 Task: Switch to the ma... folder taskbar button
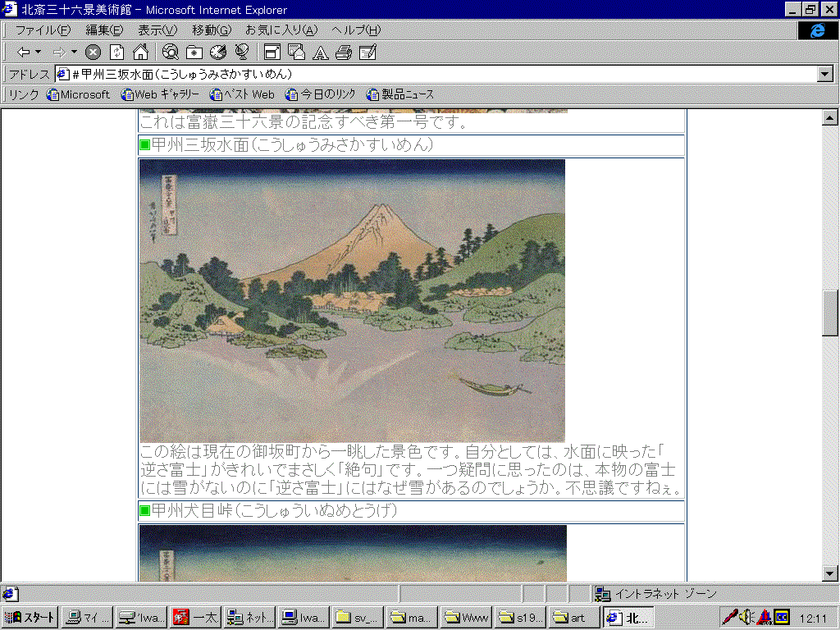point(412,617)
